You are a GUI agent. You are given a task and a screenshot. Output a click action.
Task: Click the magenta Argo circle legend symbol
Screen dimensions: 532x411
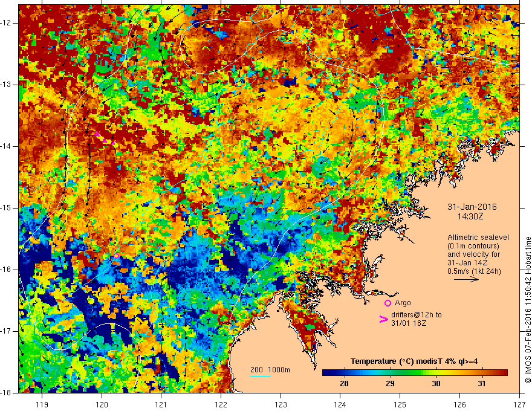pyautogui.click(x=388, y=303)
